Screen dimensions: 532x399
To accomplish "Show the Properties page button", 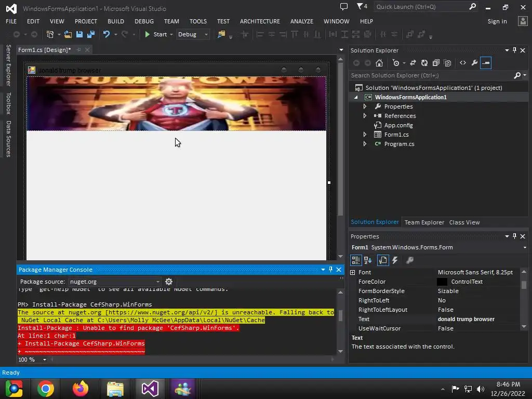I will coord(383,260).
